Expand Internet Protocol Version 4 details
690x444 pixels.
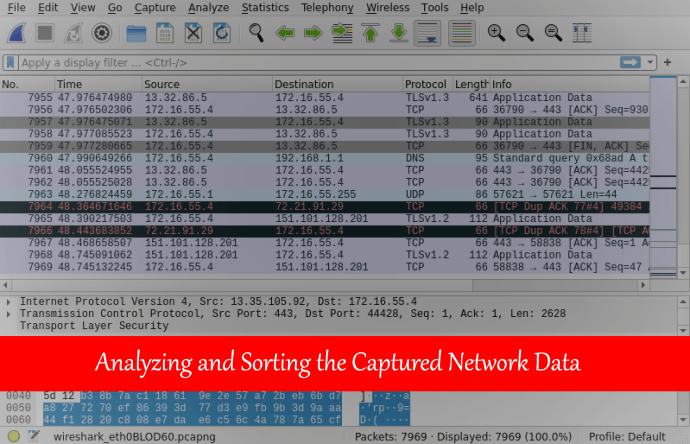(9, 301)
